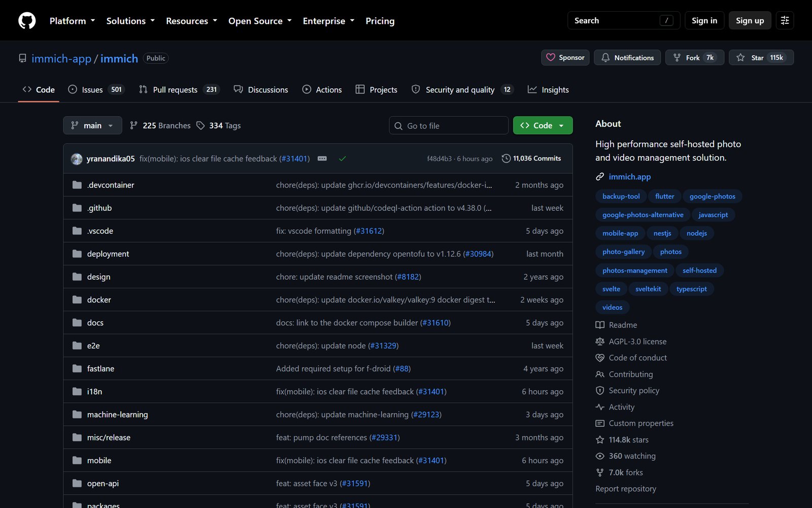Open the main branch selector dropdown

coord(92,125)
